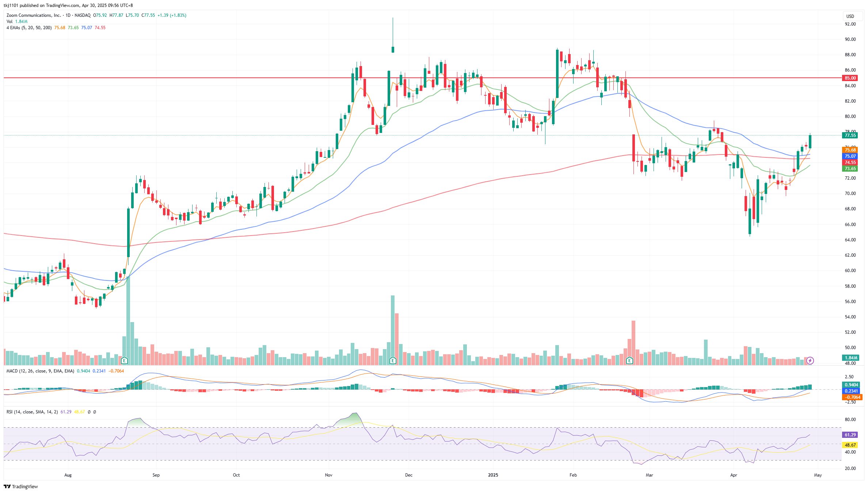Click the Sep label on time axis
868x493 pixels.
click(x=156, y=475)
